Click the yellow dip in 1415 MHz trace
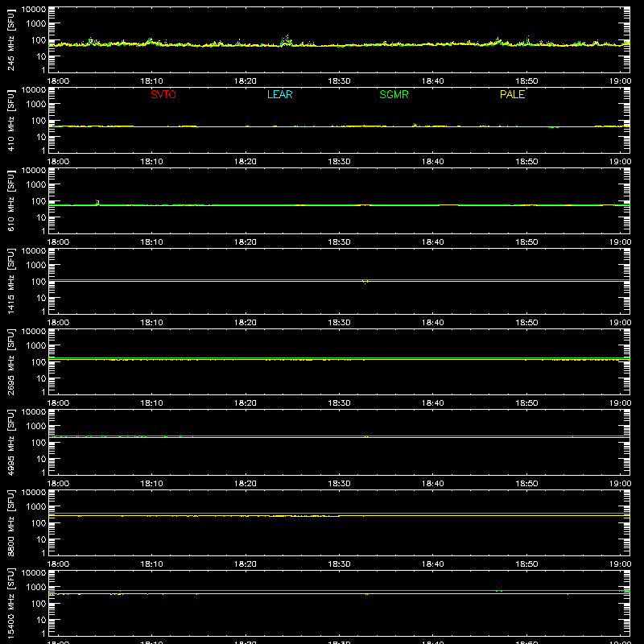This screenshot has height=644, width=644. [365, 283]
